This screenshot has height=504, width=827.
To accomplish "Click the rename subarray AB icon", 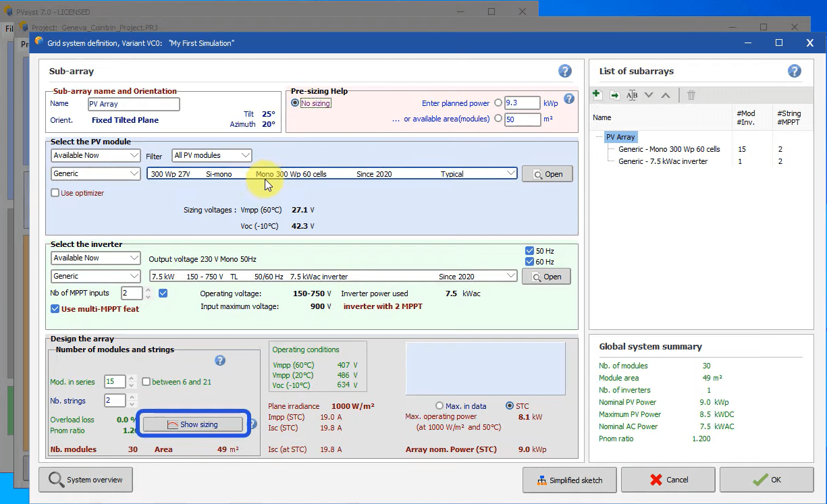I will tap(632, 95).
